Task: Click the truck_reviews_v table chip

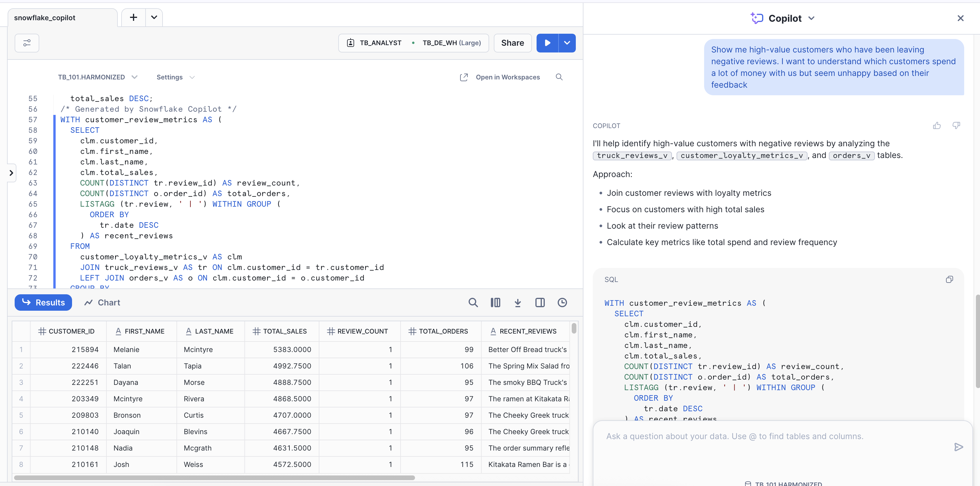Action: pyautogui.click(x=632, y=155)
